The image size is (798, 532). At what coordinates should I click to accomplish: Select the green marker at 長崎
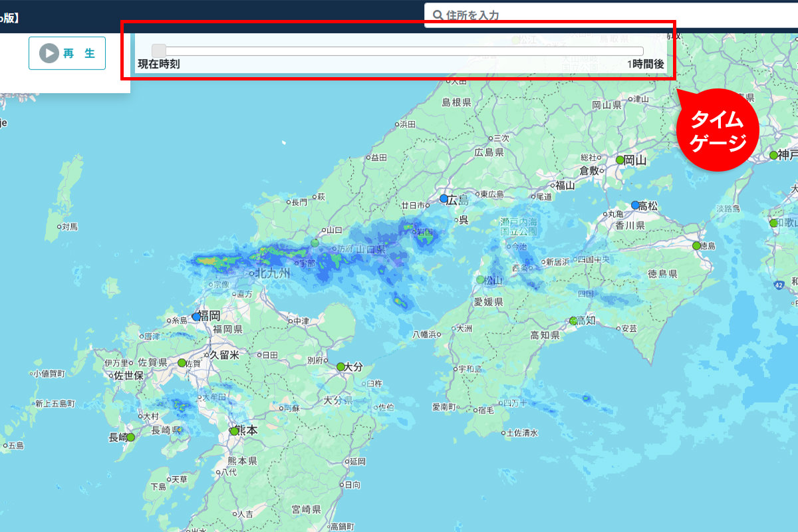click(x=131, y=438)
